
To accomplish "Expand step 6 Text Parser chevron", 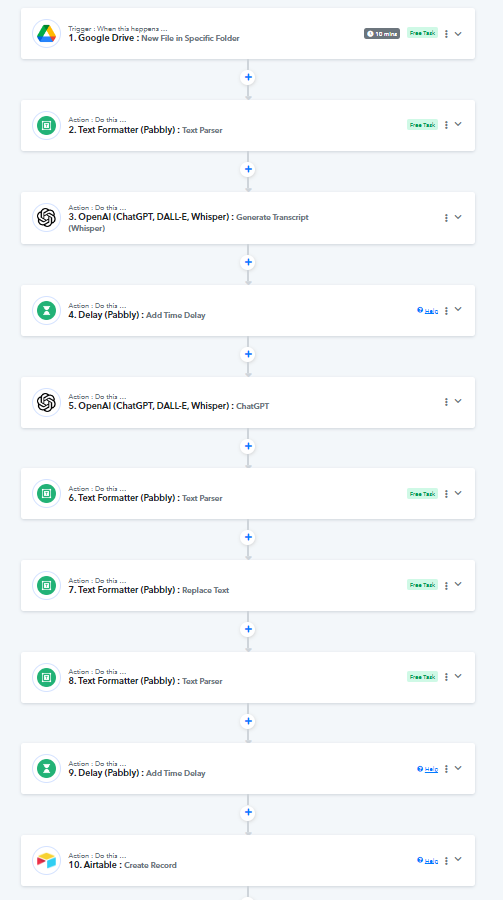I will click(458, 492).
